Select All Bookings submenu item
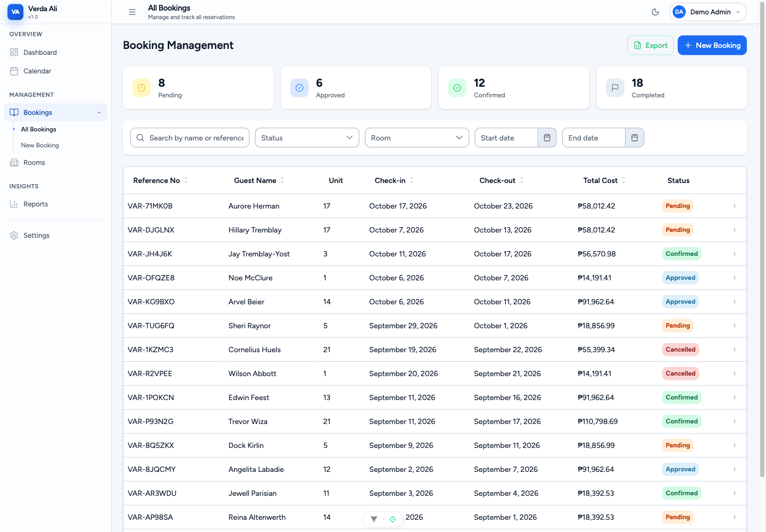766x532 pixels. coord(38,129)
